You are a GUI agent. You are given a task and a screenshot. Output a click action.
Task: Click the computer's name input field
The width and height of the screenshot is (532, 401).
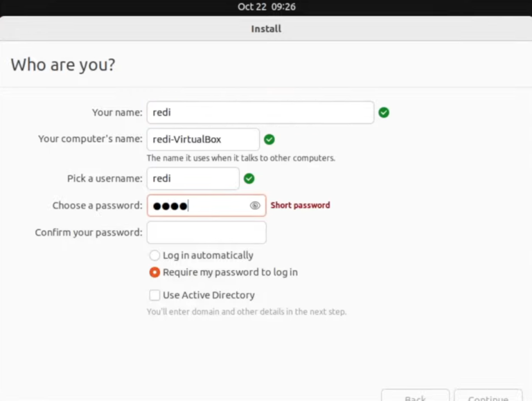[x=203, y=139]
